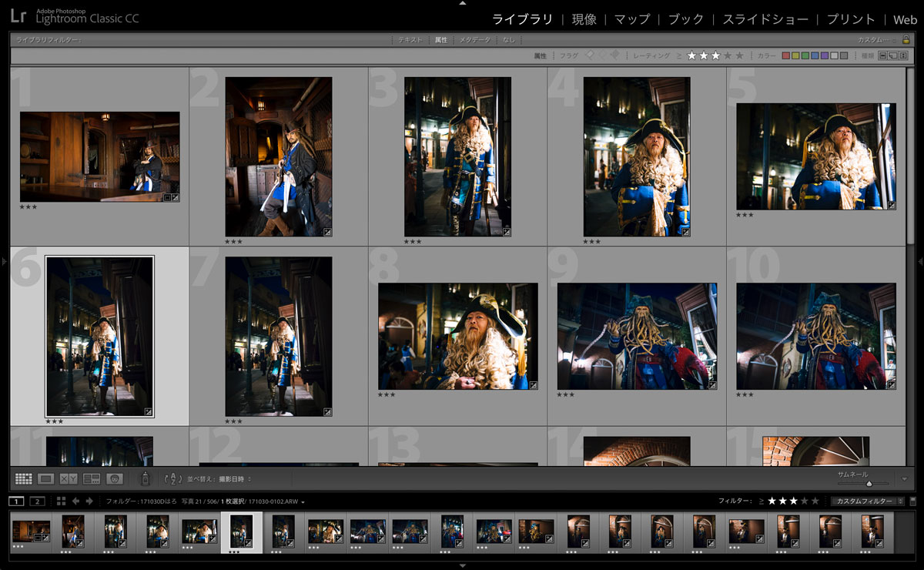The image size is (924, 570).
Task: Select grid photo number 9
Action: point(637,336)
